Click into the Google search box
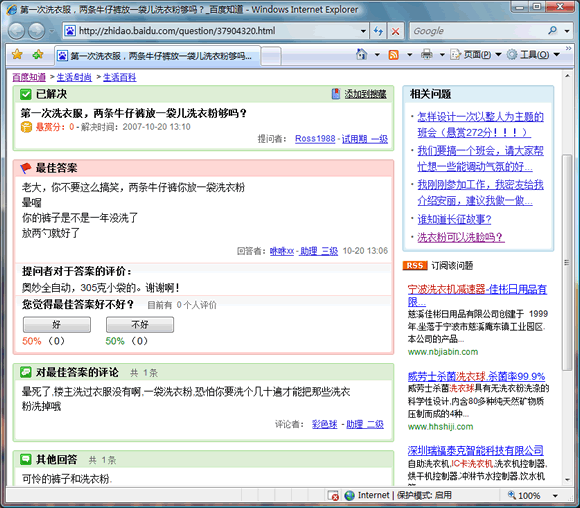The image size is (580, 508). (x=477, y=31)
